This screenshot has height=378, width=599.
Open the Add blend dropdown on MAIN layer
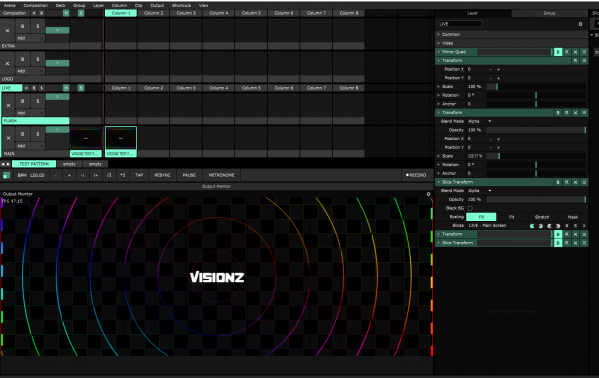30,146
